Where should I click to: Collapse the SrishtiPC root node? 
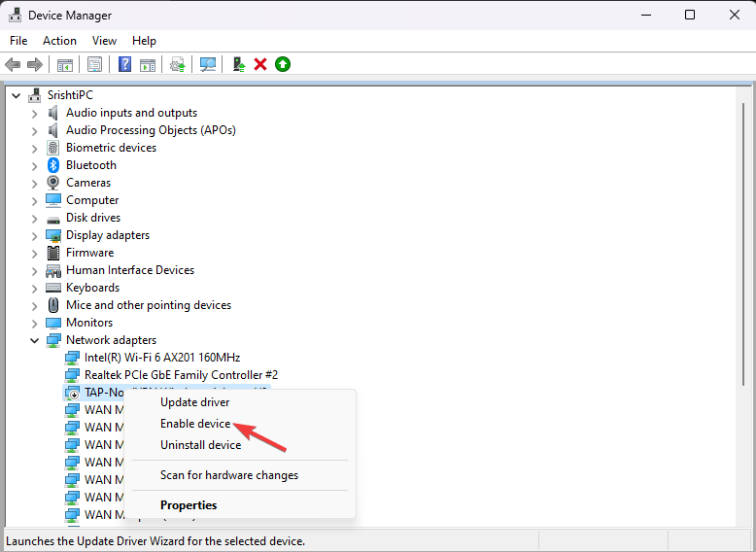16,95
